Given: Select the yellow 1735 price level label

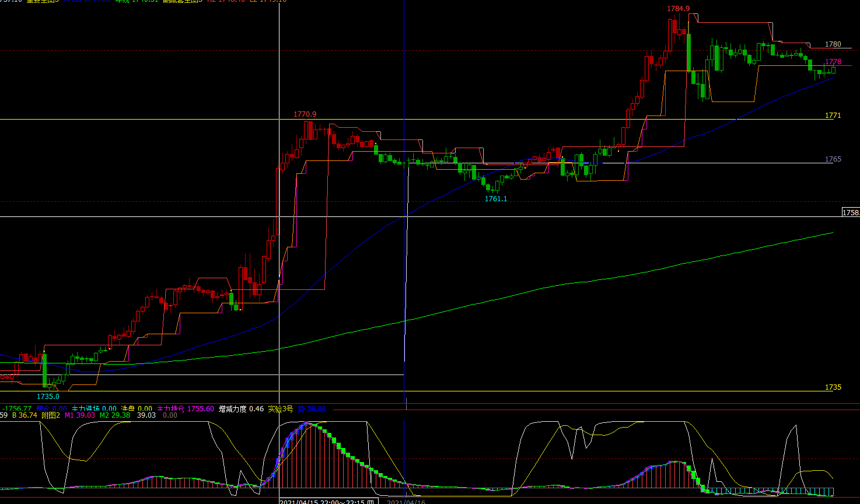Looking at the screenshot, I should (x=833, y=387).
